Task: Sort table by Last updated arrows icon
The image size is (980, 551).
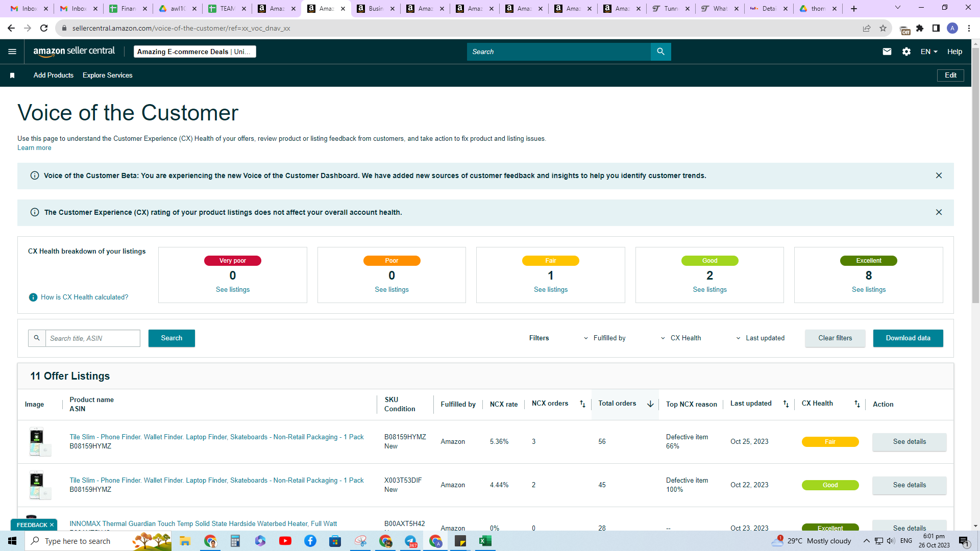Action: tap(786, 404)
